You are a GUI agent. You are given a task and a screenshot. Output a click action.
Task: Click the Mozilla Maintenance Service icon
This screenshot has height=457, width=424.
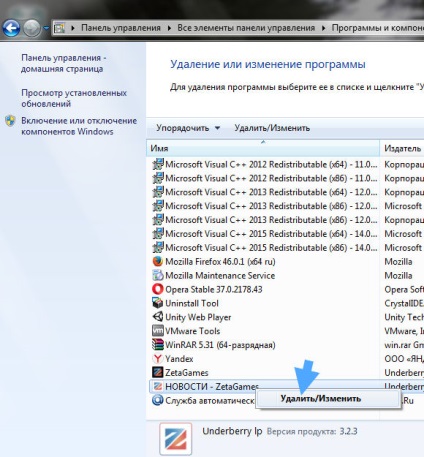(158, 275)
